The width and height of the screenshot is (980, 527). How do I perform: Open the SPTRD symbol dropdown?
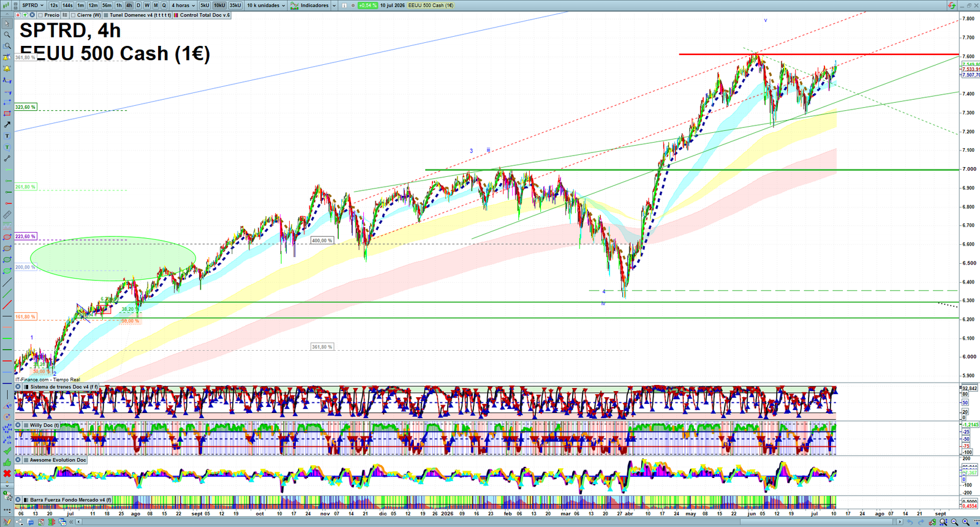[x=33, y=6]
